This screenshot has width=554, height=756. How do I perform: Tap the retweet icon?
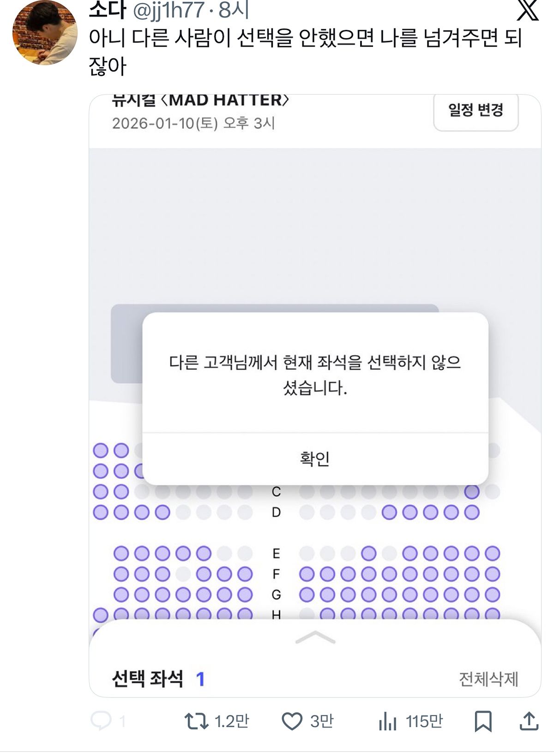pos(196,721)
